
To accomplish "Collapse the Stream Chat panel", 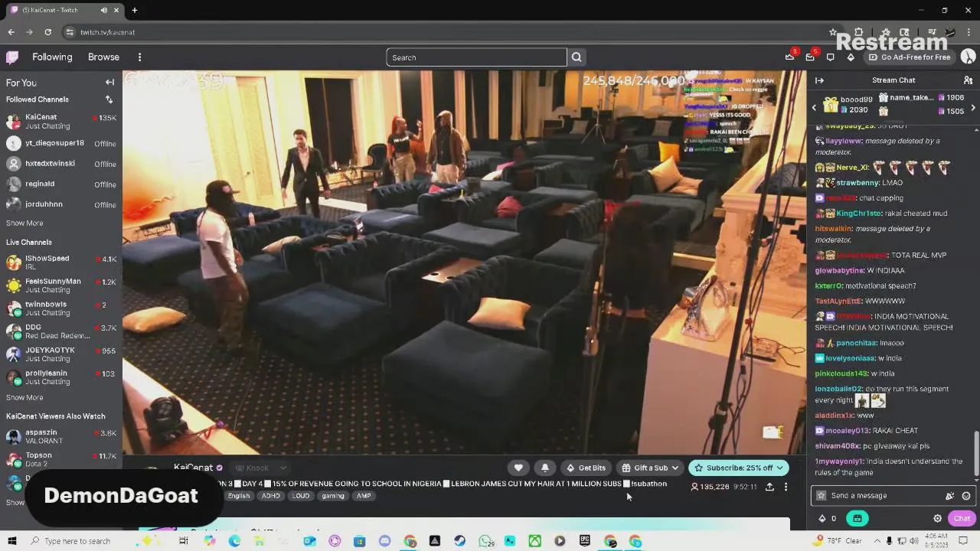I will pyautogui.click(x=819, y=80).
